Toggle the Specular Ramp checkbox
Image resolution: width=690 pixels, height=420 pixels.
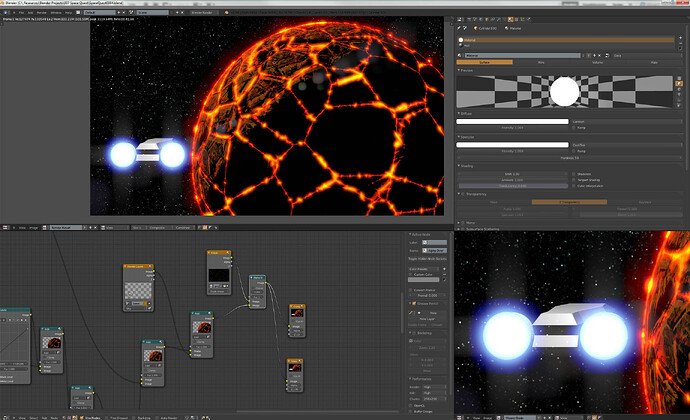pos(574,151)
